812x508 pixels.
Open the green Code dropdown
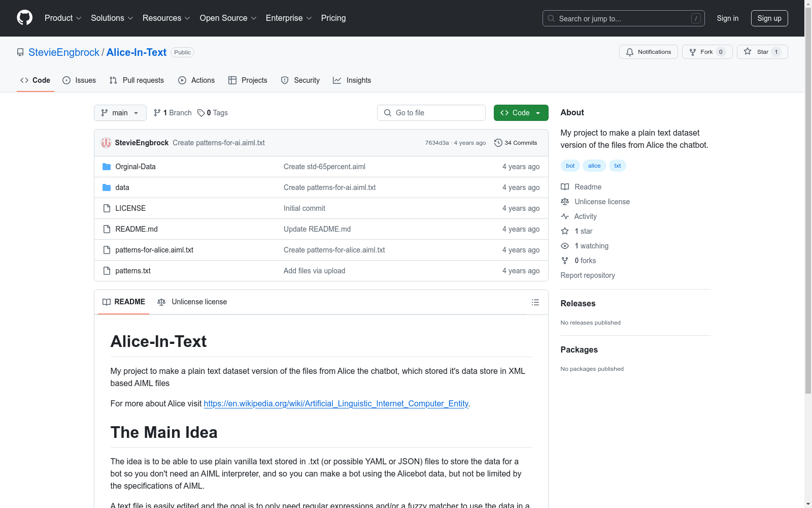(521, 113)
